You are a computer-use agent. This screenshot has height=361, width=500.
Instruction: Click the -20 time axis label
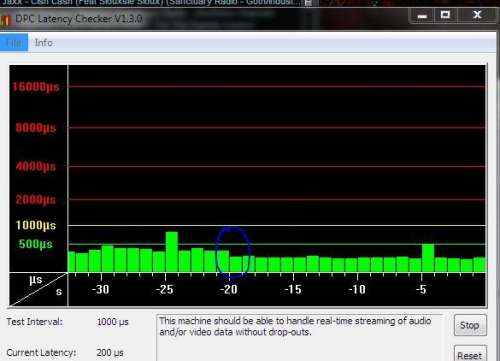click(229, 289)
